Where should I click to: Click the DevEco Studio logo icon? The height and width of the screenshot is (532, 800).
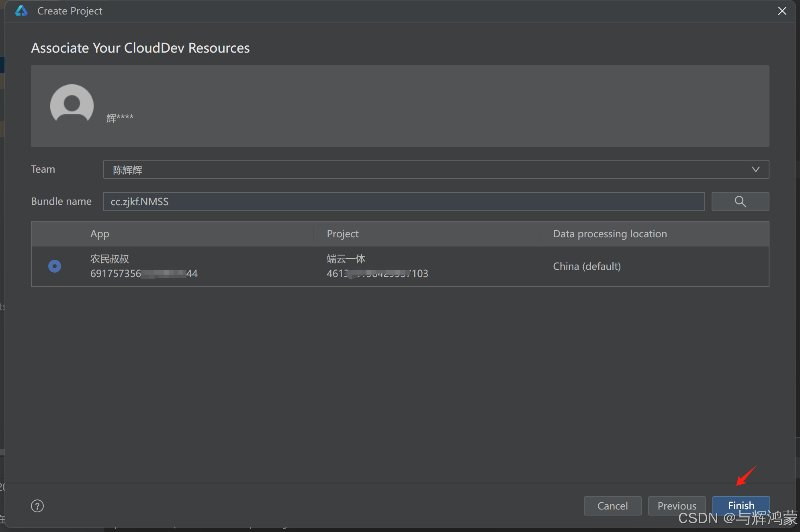21,11
